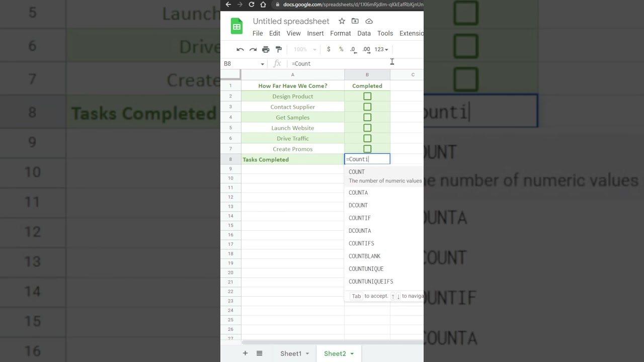Open the File menu
Screen dimensions: 644x362
click(x=258, y=33)
